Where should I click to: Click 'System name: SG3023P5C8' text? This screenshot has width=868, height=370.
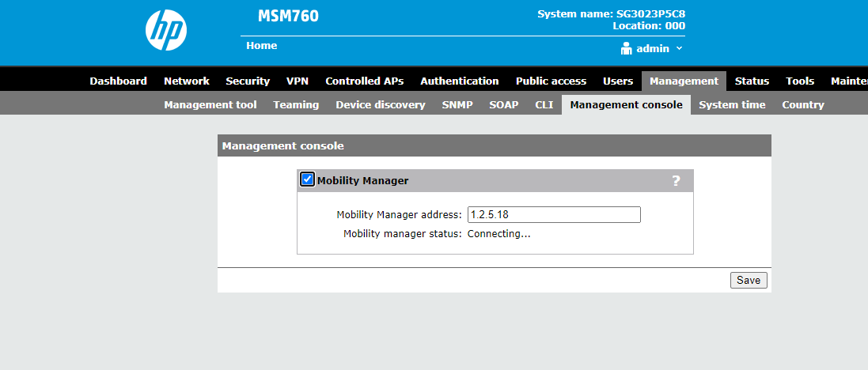[611, 13]
